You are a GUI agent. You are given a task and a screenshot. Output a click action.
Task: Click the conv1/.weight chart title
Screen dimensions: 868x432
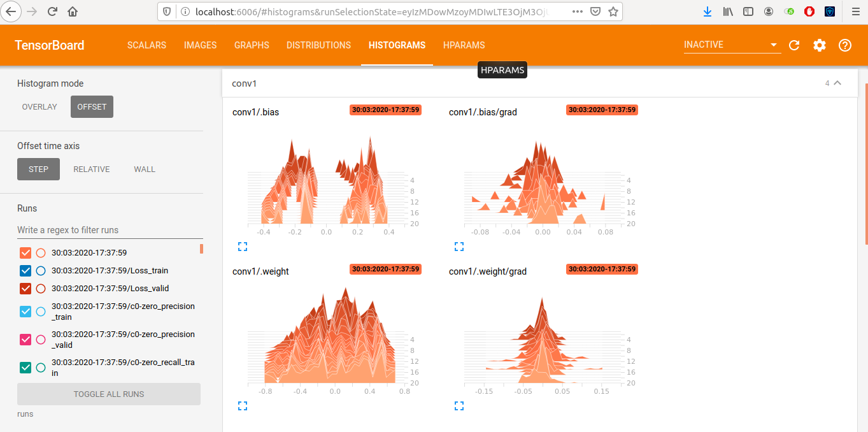[x=260, y=271]
